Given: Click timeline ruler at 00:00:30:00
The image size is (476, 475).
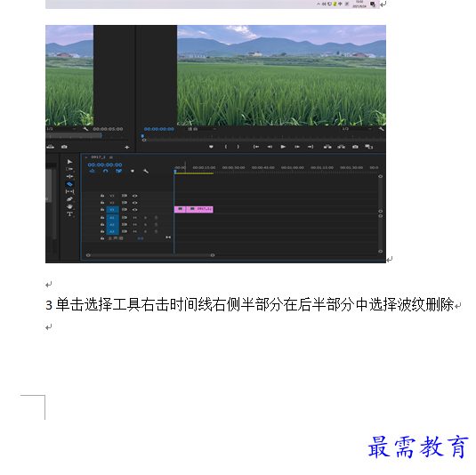Looking at the screenshot, I should coord(233,167).
